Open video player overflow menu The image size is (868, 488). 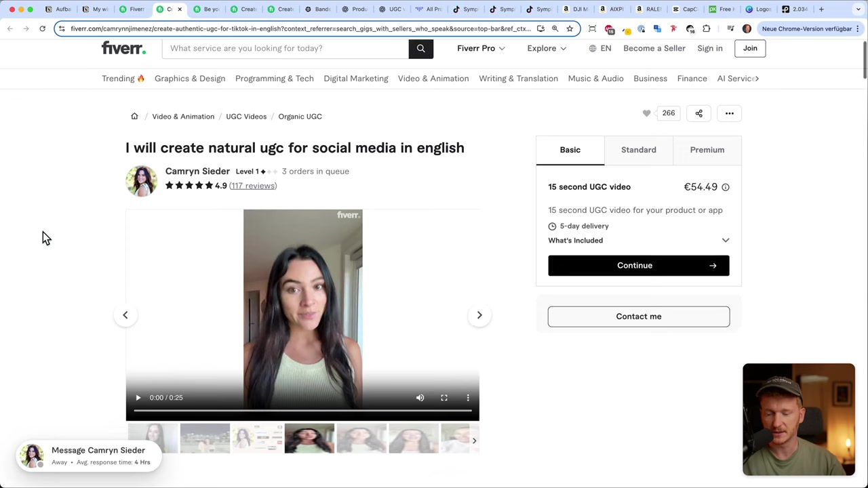pos(468,398)
